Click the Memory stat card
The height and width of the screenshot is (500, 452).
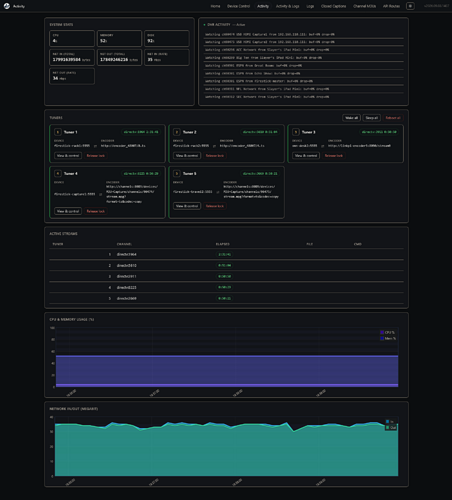119,38
